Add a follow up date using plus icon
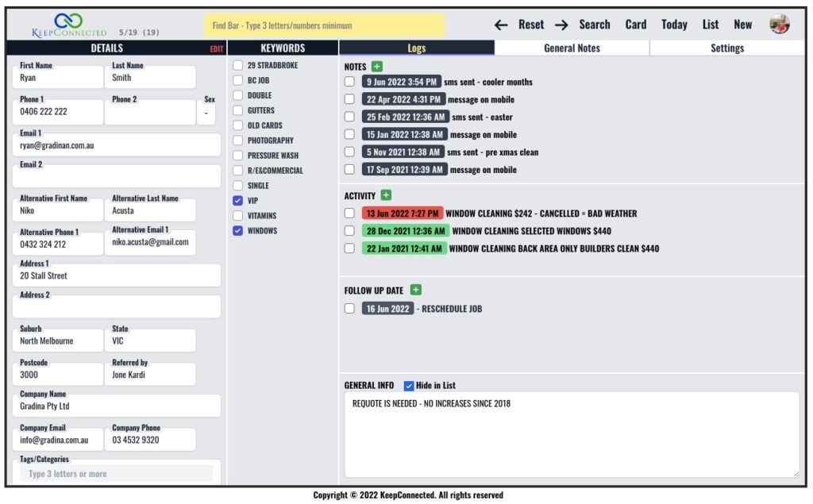Image resolution: width=813 pixels, height=504 pixels. (415, 290)
